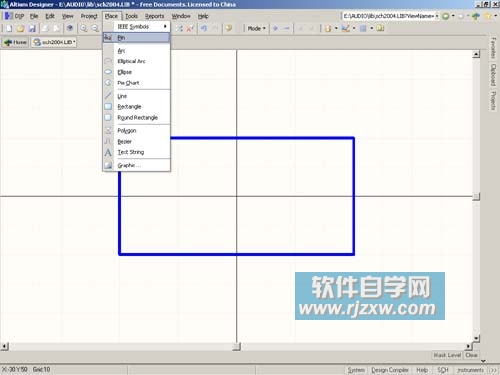Open the Tools menu
Image resolution: width=500 pixels, height=375 pixels.
click(x=131, y=16)
